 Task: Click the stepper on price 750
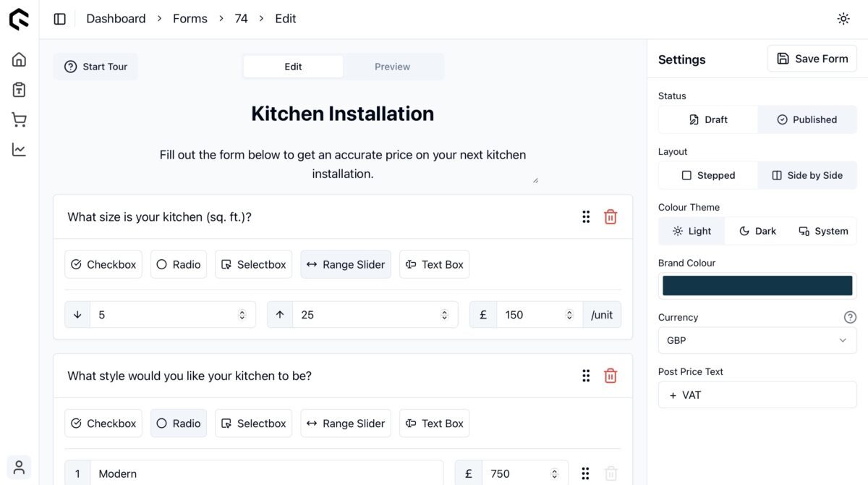(x=555, y=473)
